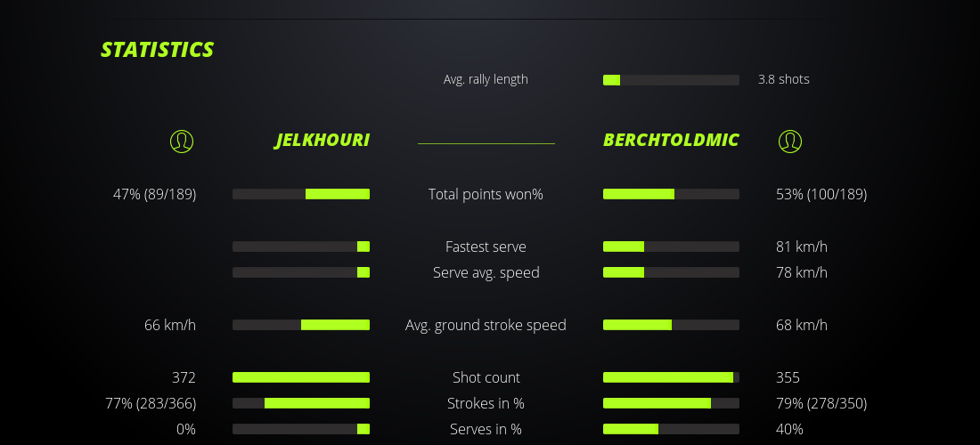Click the 53% (100/189) points value

point(821,194)
